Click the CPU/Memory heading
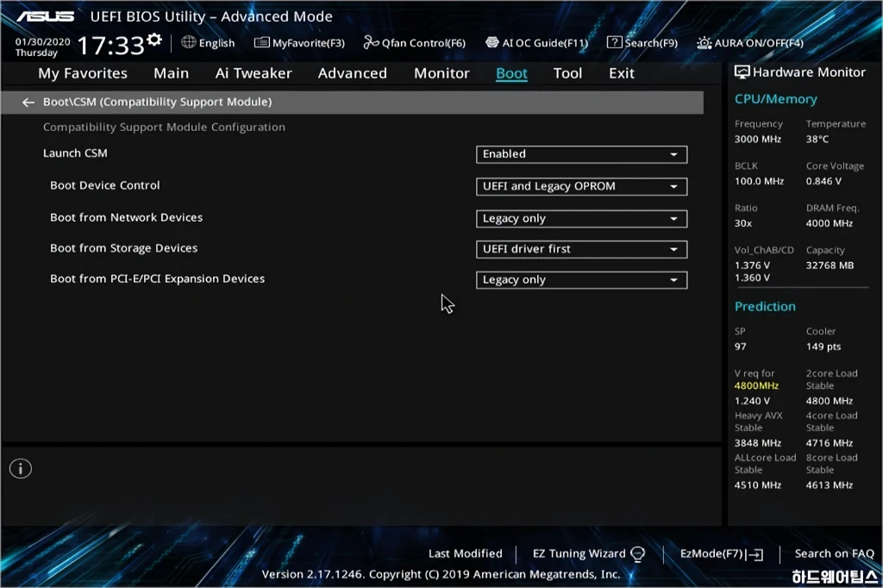The height and width of the screenshot is (588, 883). pyautogui.click(x=775, y=99)
